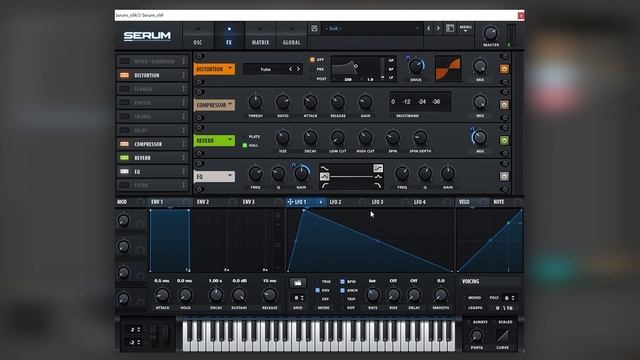640x360 pixels.
Task: Select the LFO 2 tab
Action: pos(335,202)
